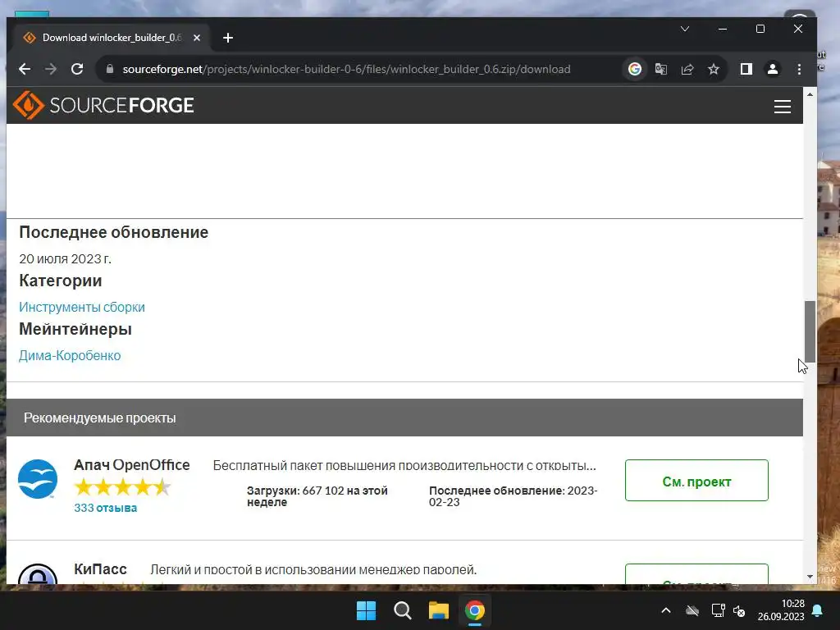Go back to the previous page

pos(25,69)
